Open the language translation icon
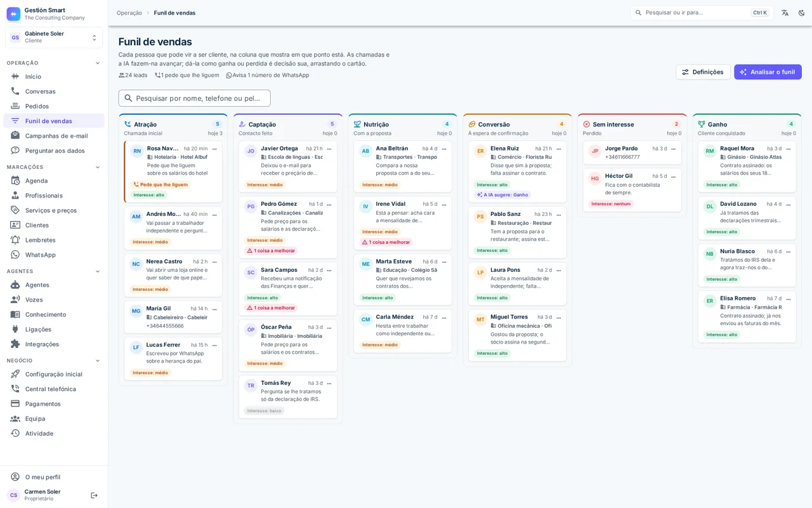This screenshot has height=508, width=812. coord(785,13)
